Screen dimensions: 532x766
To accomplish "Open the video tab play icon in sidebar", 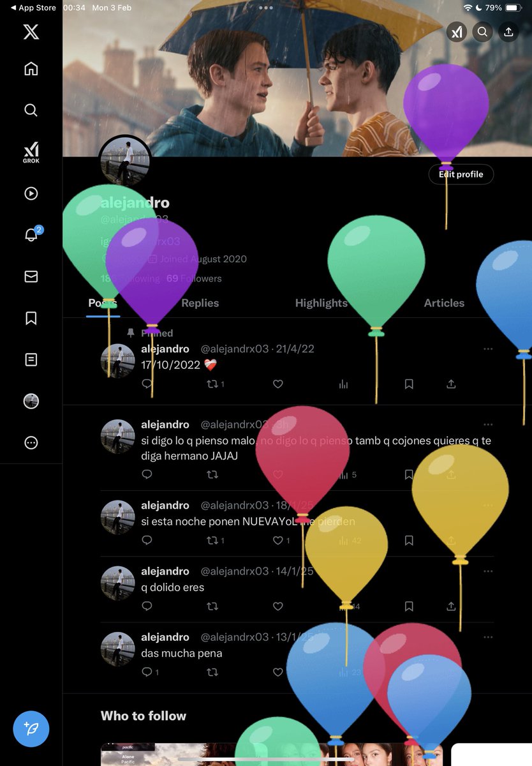I will (x=31, y=193).
